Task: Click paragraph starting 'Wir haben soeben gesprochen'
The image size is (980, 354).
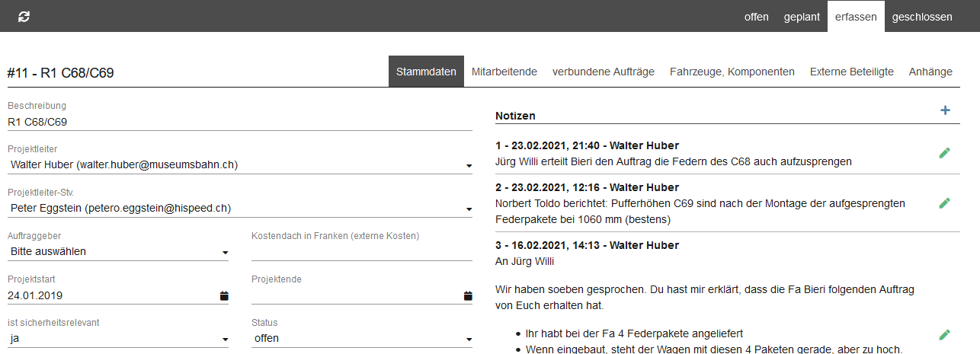Action: (x=705, y=298)
